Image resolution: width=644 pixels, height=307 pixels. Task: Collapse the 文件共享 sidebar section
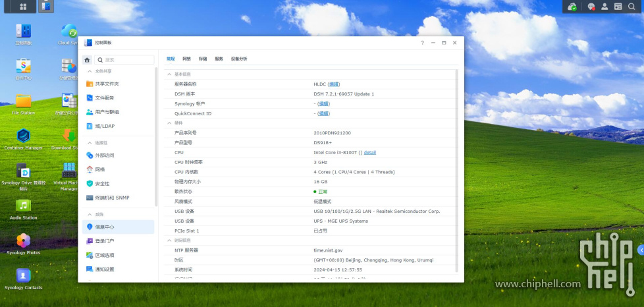point(90,71)
